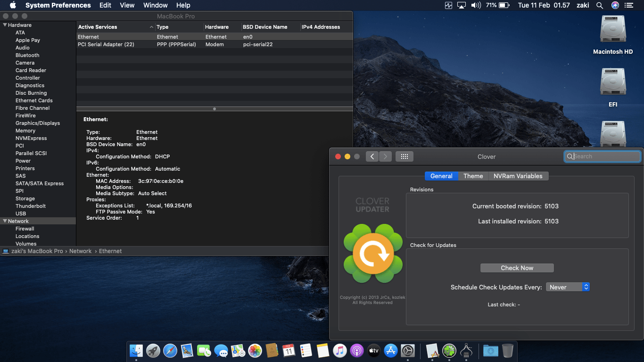Open the Trash in the Dock

point(508,350)
